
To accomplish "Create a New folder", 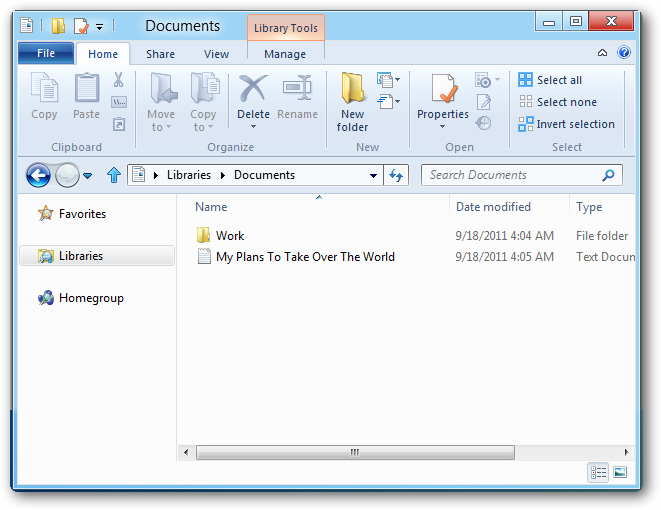I will (x=352, y=102).
